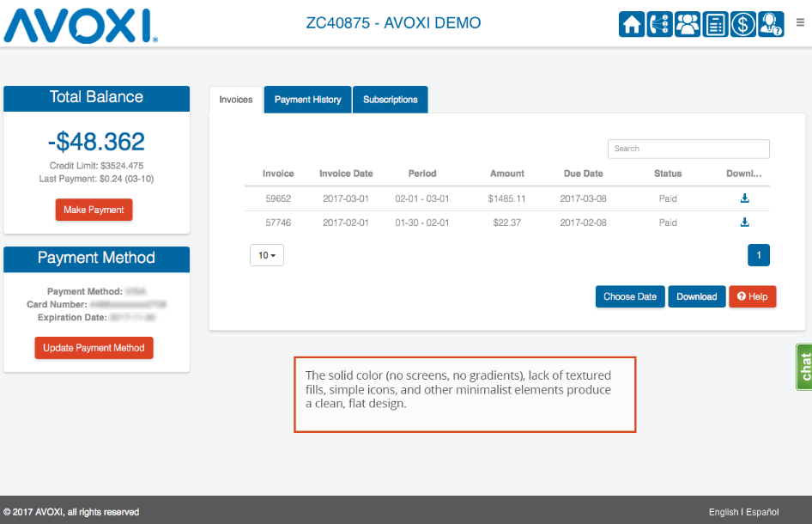Click the Card Number label

coord(57,304)
